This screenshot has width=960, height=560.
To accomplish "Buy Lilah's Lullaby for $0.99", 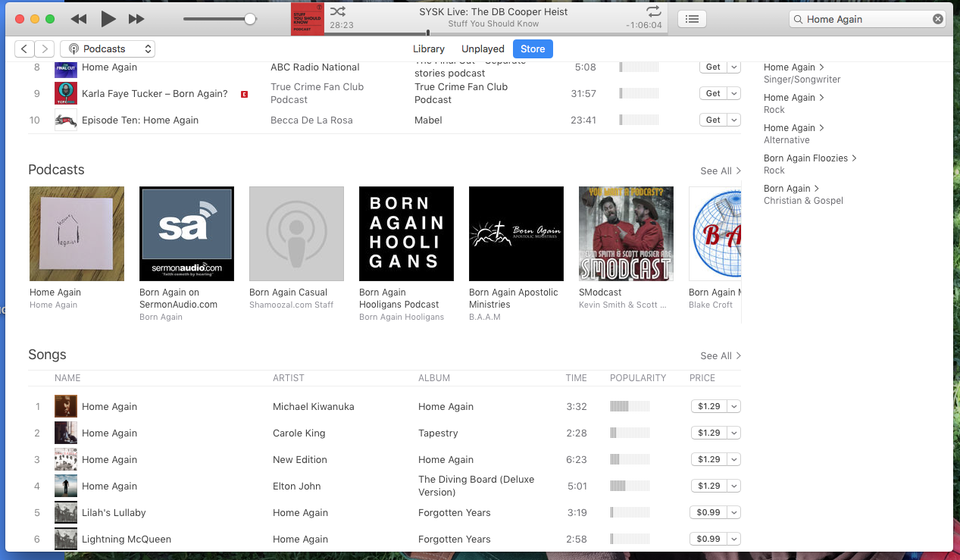I will (708, 512).
